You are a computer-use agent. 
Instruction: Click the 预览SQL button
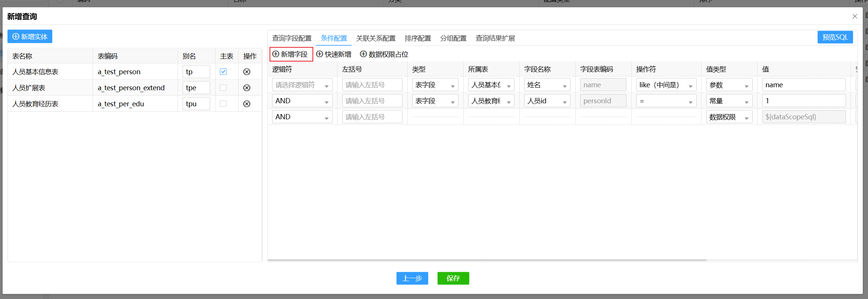pos(835,37)
